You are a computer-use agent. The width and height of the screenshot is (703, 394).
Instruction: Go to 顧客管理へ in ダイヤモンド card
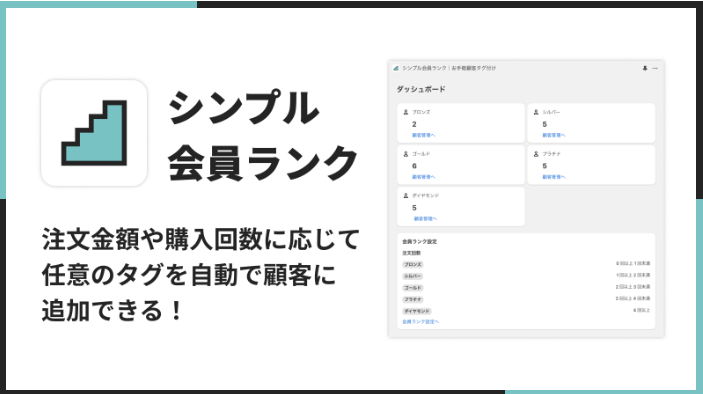[425, 219]
